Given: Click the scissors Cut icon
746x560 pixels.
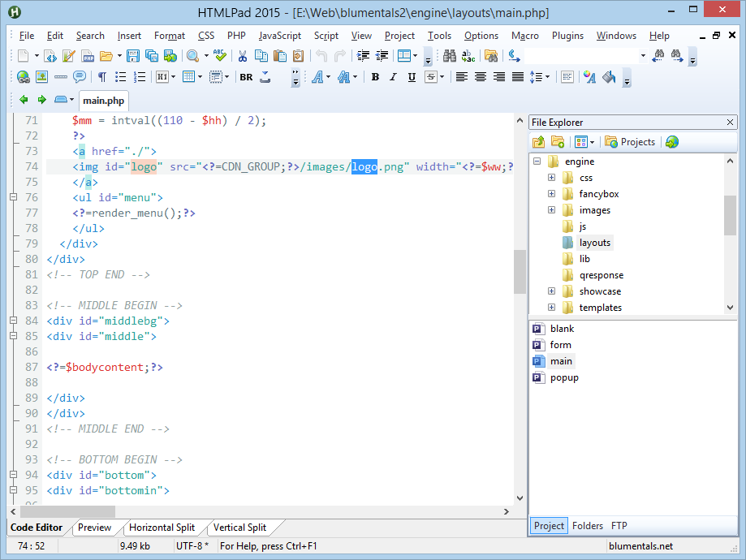Looking at the screenshot, I should [242, 56].
